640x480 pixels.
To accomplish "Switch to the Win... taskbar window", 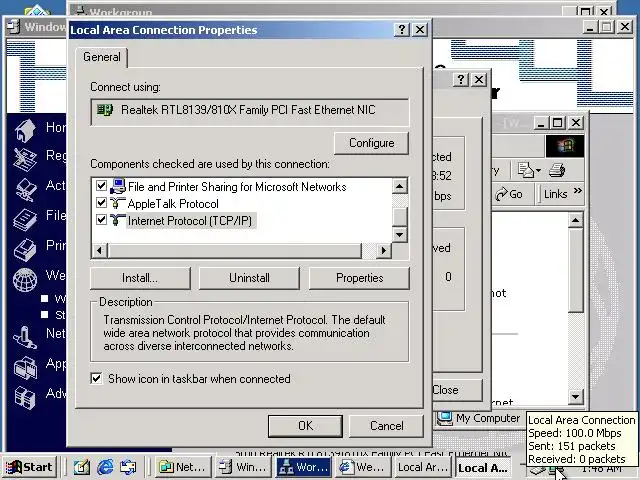I will coord(243,466).
